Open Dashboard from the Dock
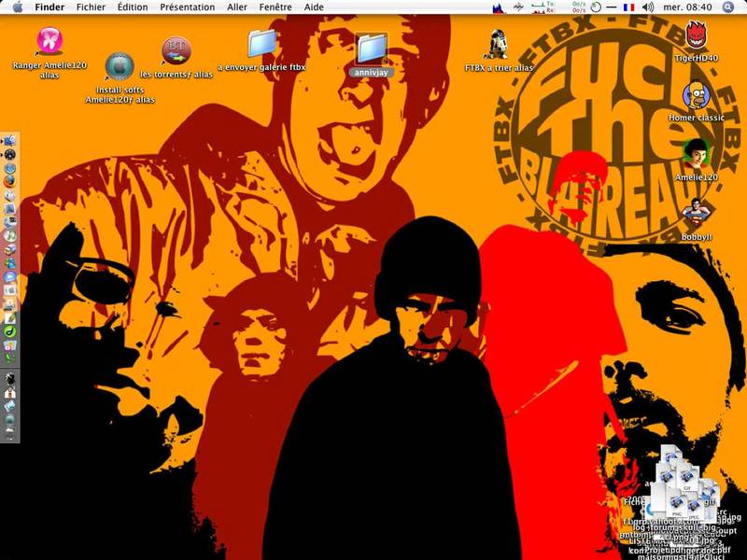The width and height of the screenshot is (747, 560). click(10, 155)
